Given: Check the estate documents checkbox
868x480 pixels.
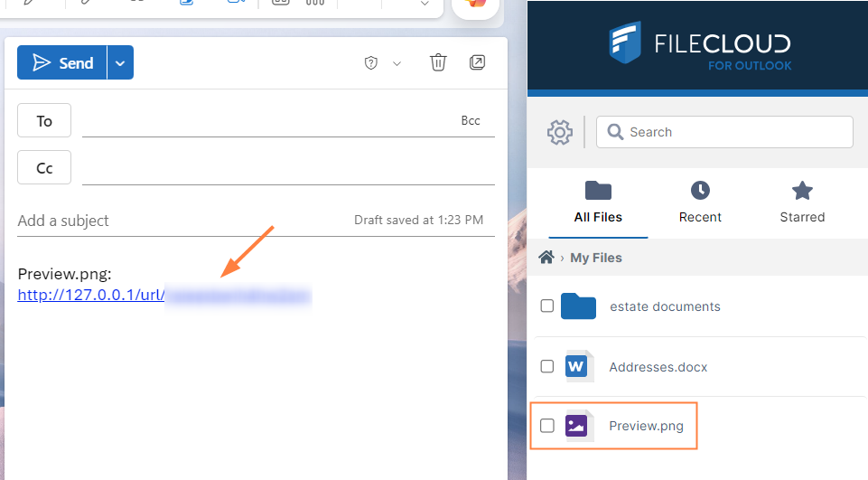Looking at the screenshot, I should pos(547,306).
